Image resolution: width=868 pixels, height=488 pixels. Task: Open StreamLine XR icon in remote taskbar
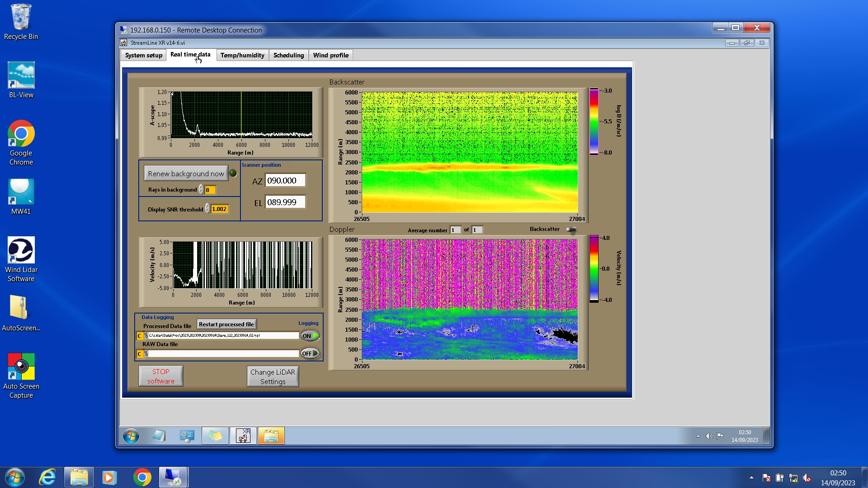[x=243, y=436]
